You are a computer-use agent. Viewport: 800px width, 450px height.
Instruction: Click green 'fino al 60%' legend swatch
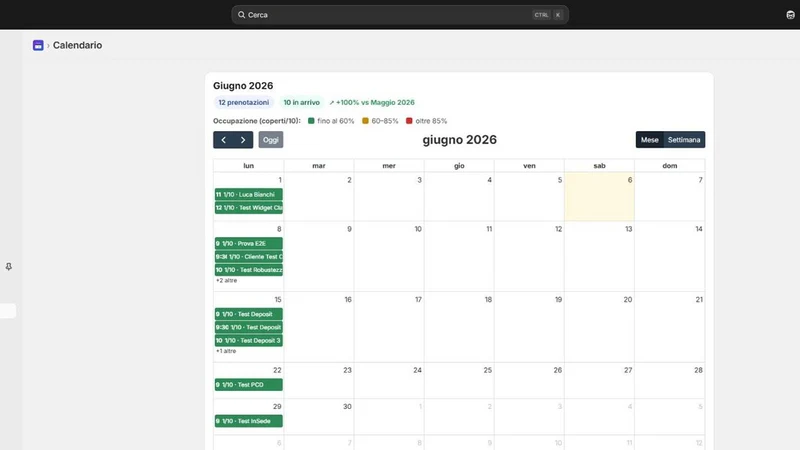[x=311, y=121]
